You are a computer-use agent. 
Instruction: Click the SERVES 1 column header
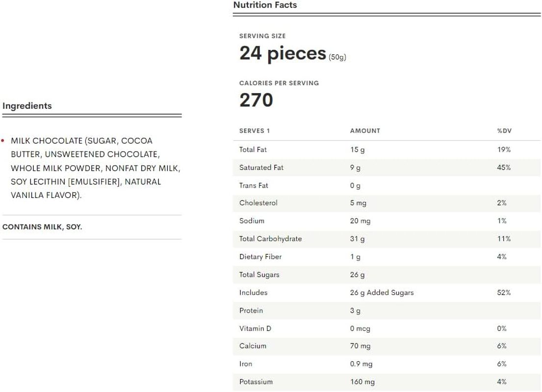[255, 131]
